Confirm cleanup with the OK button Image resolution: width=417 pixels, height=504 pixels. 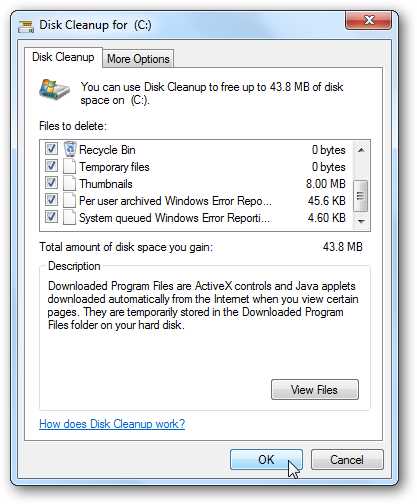pos(266,460)
